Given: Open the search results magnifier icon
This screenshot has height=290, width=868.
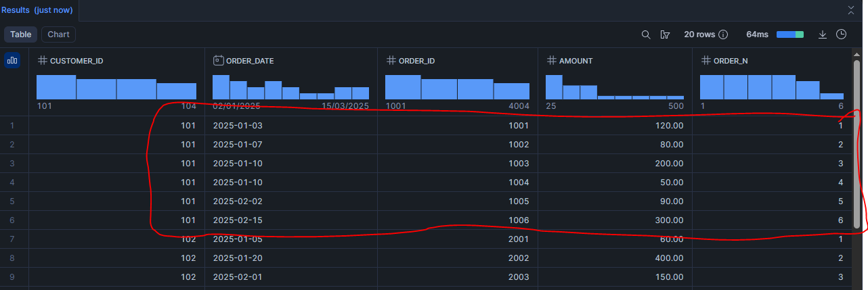Looking at the screenshot, I should click(646, 34).
